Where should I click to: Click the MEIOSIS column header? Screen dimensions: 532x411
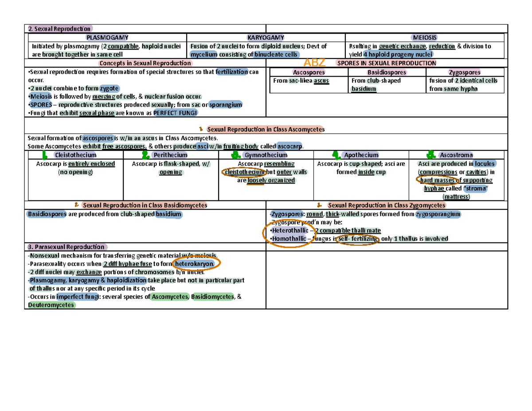pos(425,38)
